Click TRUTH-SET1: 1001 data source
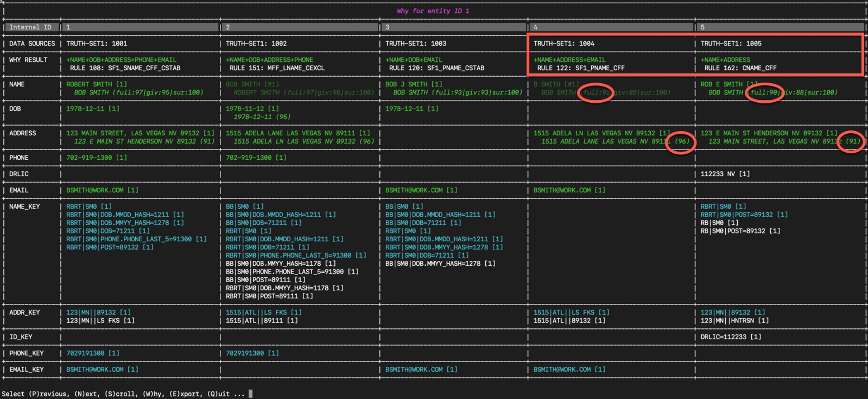The image size is (868, 399). tap(97, 43)
